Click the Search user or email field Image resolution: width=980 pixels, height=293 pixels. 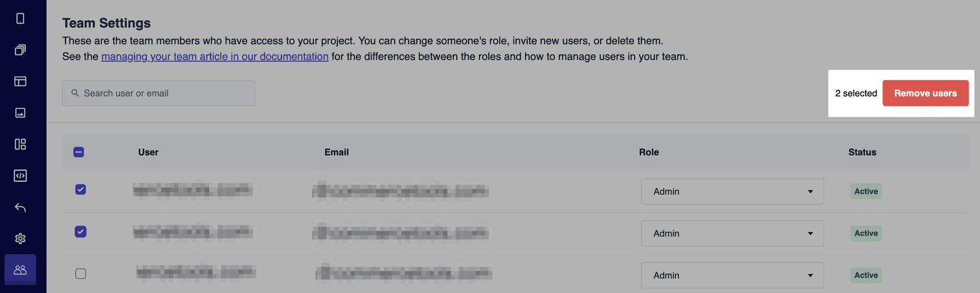159,94
